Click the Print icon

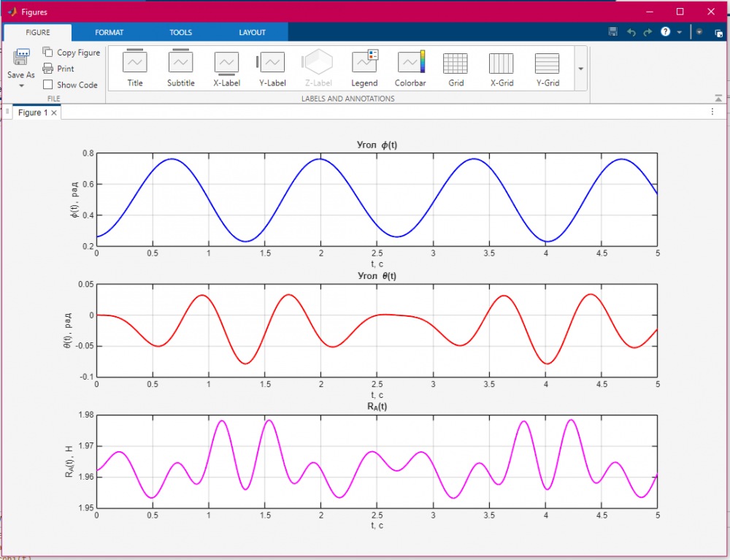coord(48,69)
